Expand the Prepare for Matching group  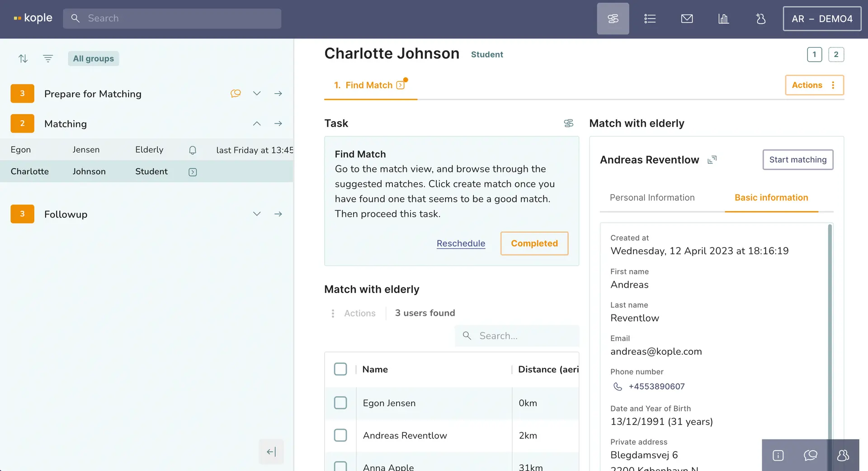(257, 93)
